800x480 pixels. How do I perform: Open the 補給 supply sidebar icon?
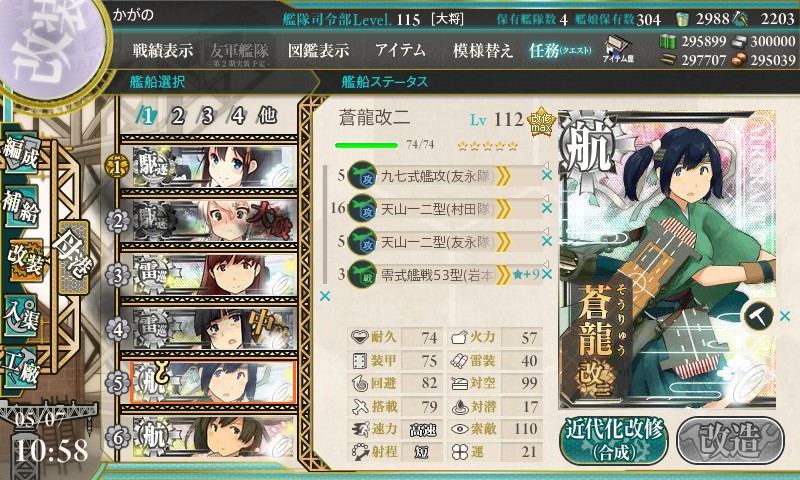click(21, 206)
